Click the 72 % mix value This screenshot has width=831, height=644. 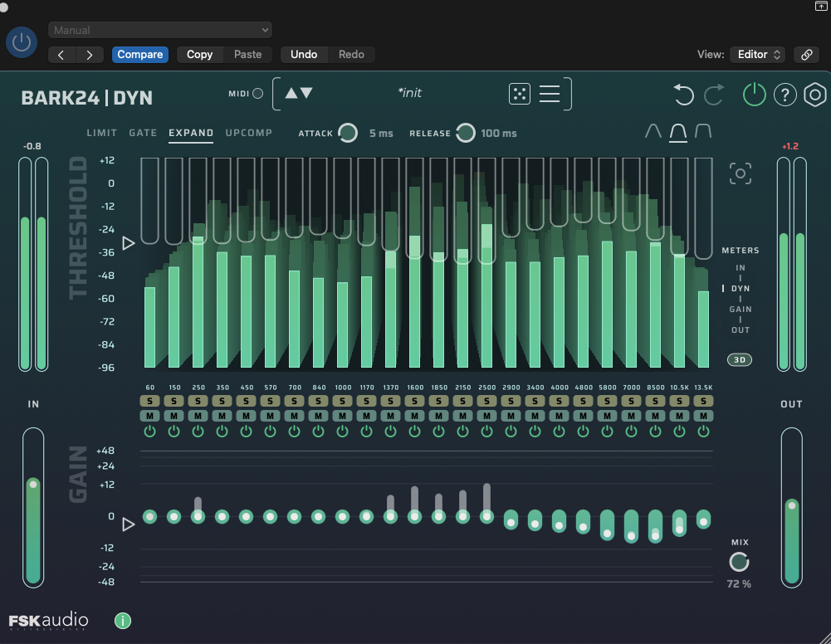pyautogui.click(x=740, y=584)
